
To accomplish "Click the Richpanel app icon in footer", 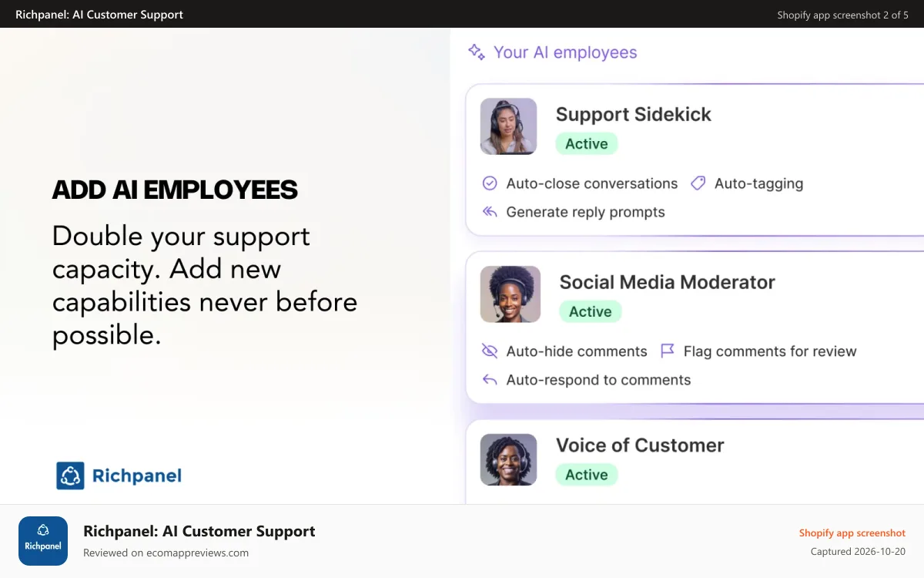I will click(43, 541).
